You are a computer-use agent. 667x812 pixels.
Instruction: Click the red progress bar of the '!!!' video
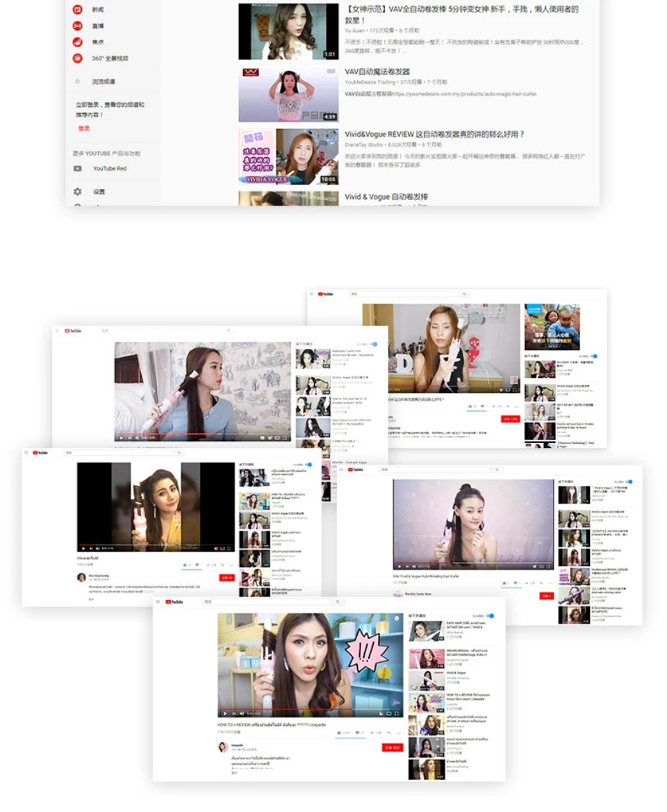point(310,709)
